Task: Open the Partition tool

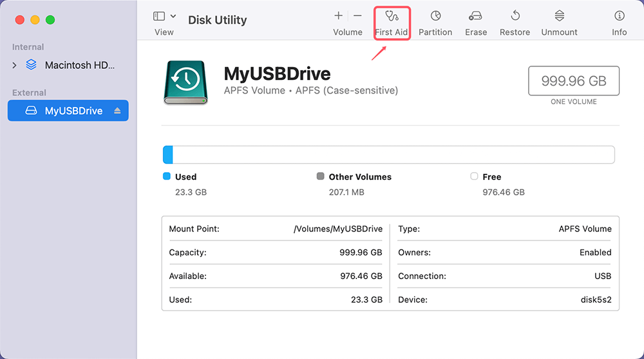Action: click(435, 23)
